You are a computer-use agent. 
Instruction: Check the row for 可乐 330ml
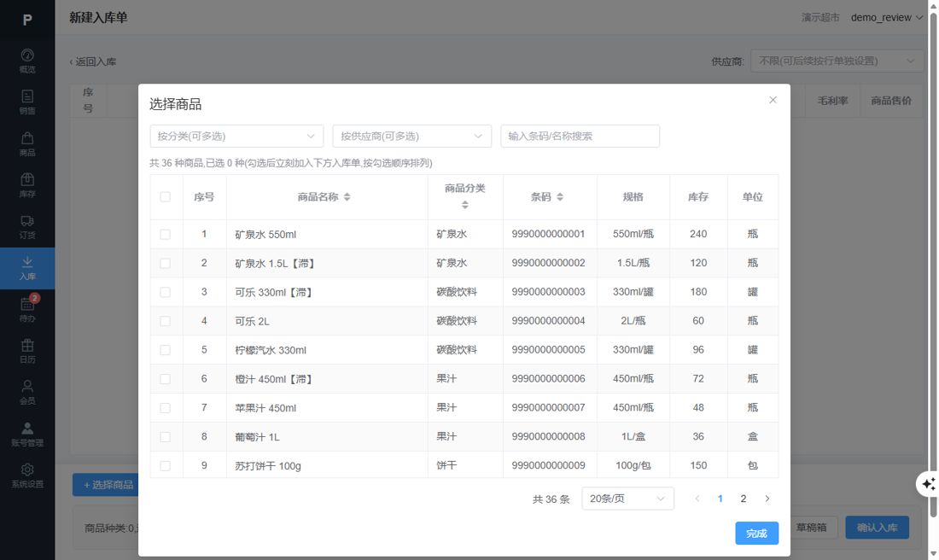coord(166,292)
